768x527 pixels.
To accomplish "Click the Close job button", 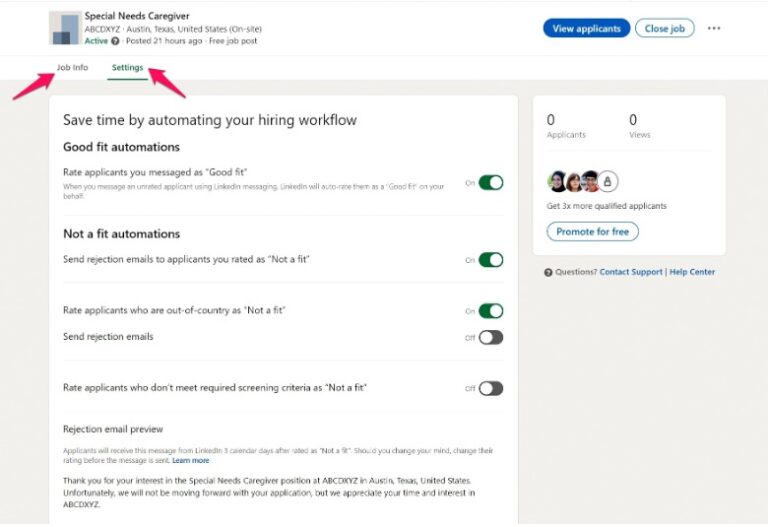I will coord(665,28).
